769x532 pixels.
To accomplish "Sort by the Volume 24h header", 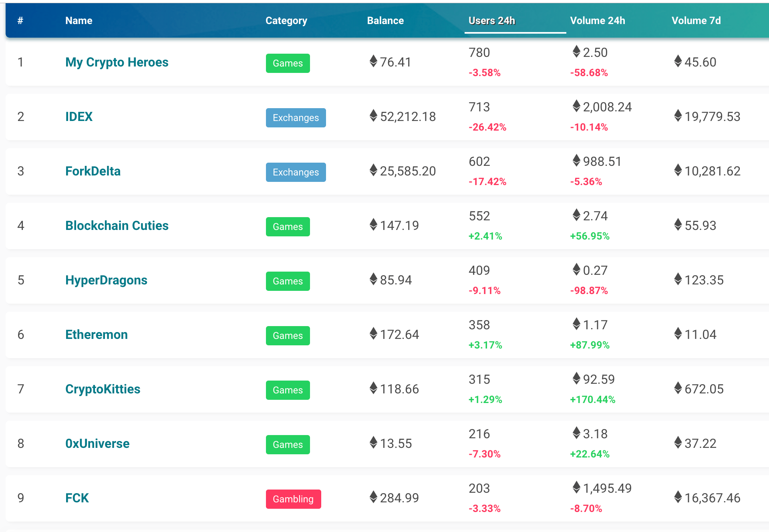I will tap(597, 21).
